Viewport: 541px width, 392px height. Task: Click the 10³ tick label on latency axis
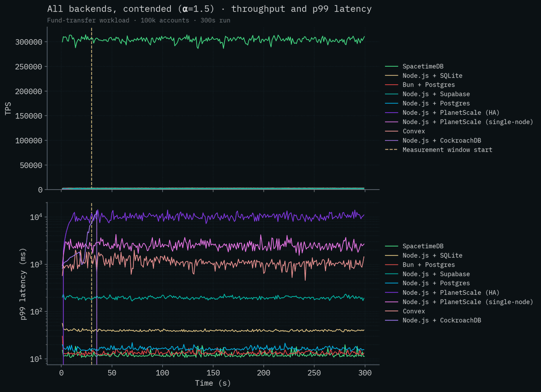point(37,264)
